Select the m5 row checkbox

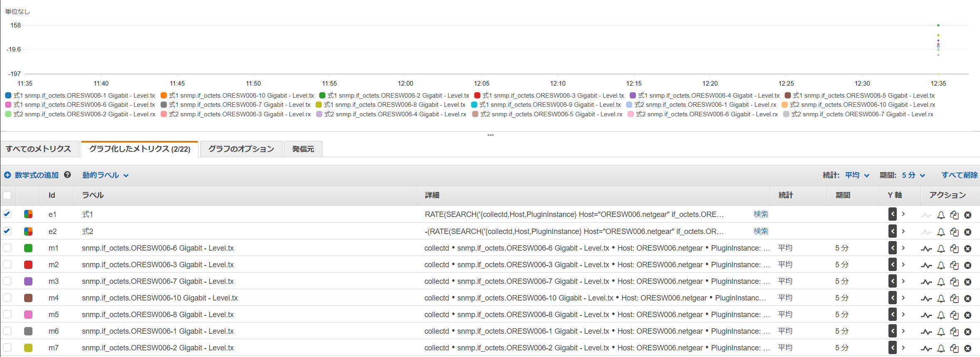(7, 314)
